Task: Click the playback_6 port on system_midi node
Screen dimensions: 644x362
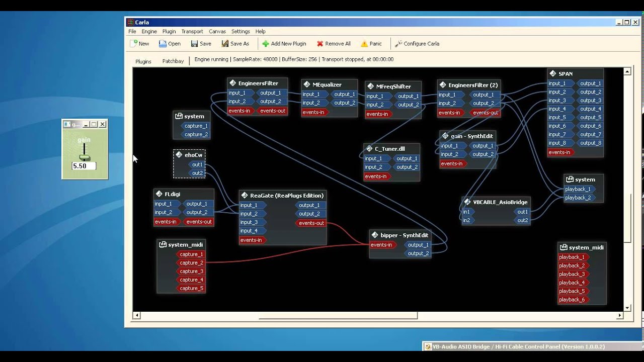Action: pyautogui.click(x=573, y=300)
